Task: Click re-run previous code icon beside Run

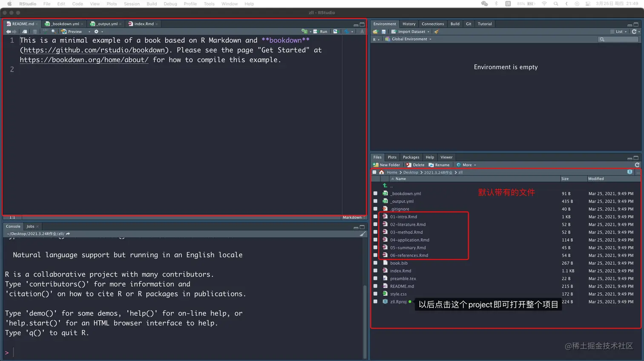Action: [x=335, y=32]
